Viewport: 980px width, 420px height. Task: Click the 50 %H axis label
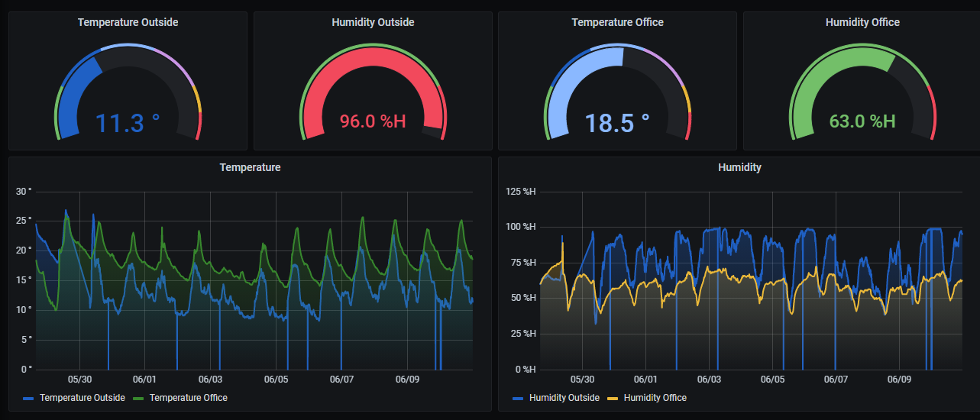click(x=523, y=298)
